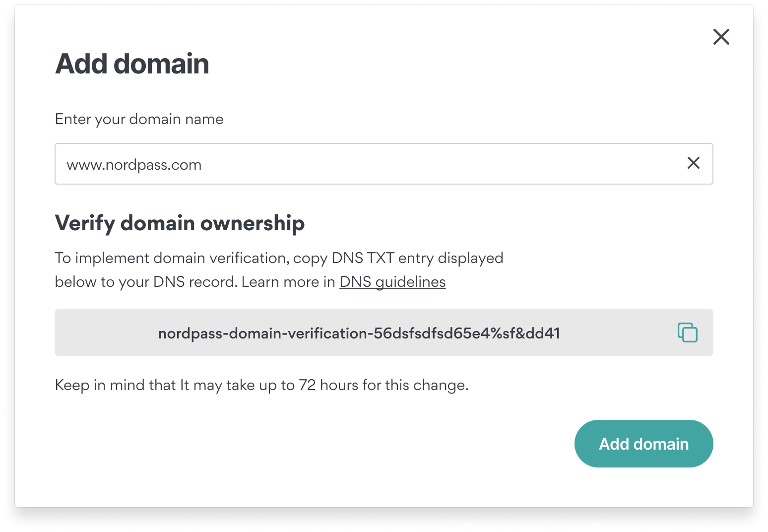Click the teal Add domain button
This screenshot has height=532, width=768.
click(643, 444)
